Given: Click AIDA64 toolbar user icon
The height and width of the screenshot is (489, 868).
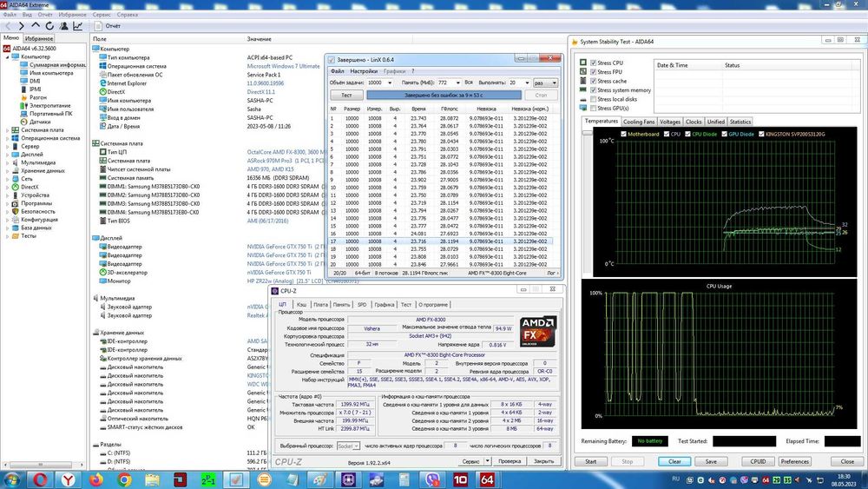Looking at the screenshot, I should point(63,26).
